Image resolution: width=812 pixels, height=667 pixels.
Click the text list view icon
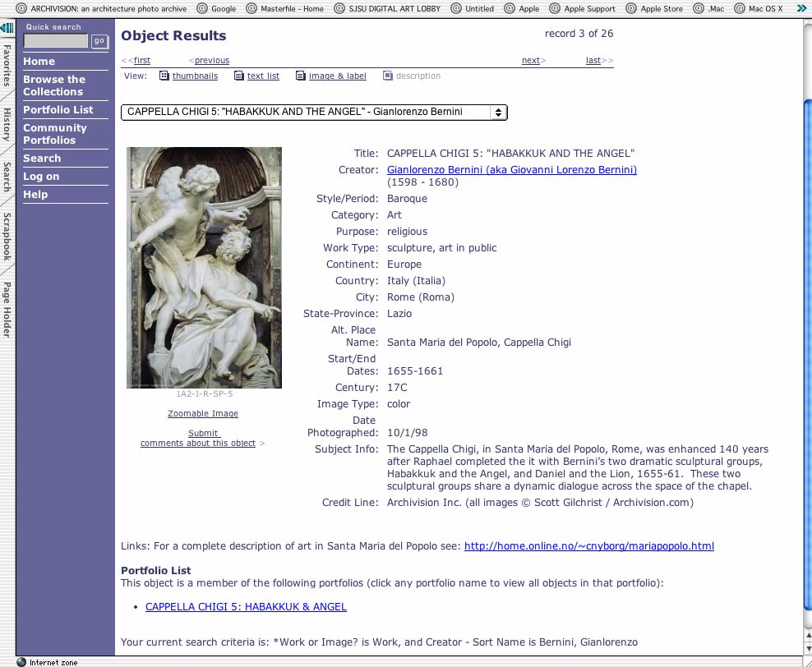tap(238, 76)
